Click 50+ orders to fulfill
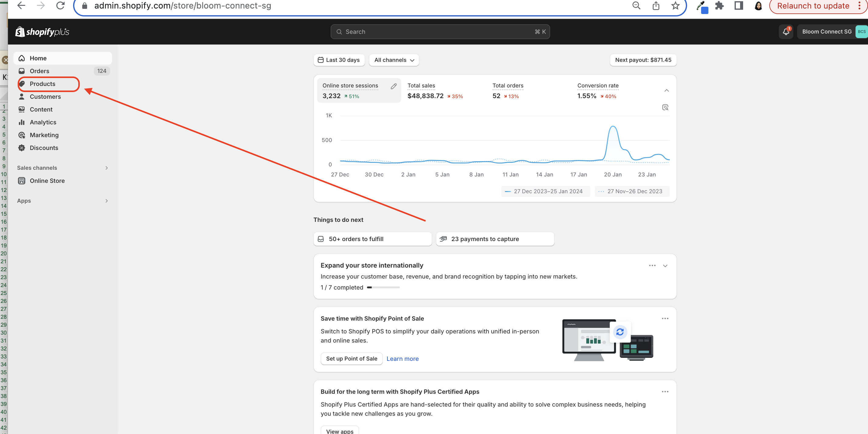The width and height of the screenshot is (868, 434). click(x=372, y=239)
